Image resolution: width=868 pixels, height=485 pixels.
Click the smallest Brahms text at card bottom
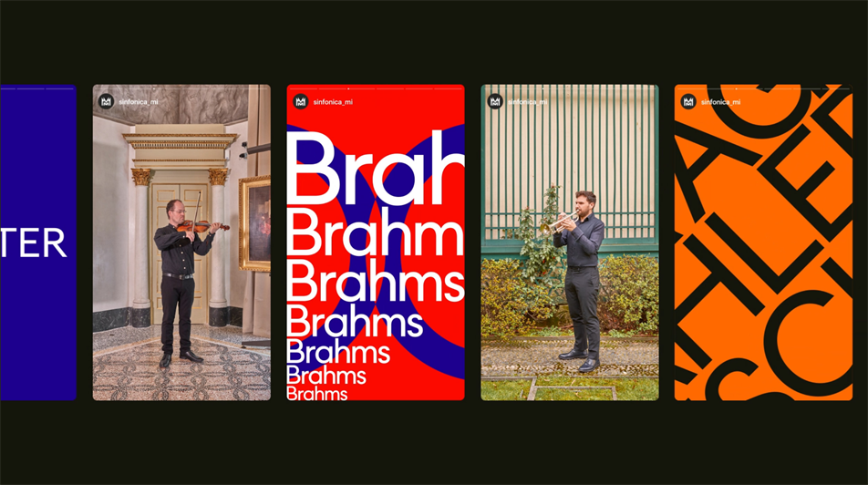coord(317,394)
